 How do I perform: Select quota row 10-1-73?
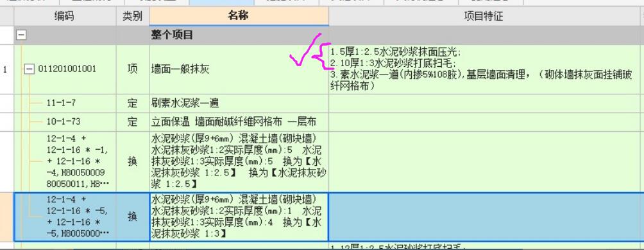(x=64, y=121)
